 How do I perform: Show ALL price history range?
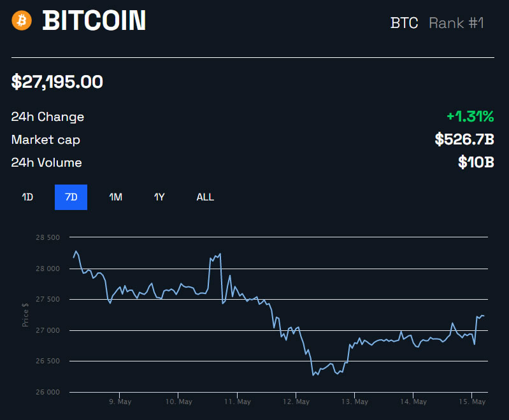[205, 197]
